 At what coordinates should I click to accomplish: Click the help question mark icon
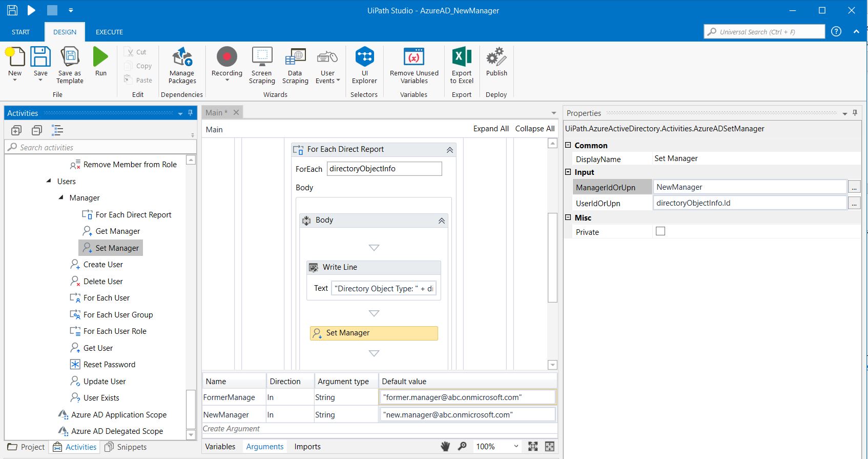[836, 31]
